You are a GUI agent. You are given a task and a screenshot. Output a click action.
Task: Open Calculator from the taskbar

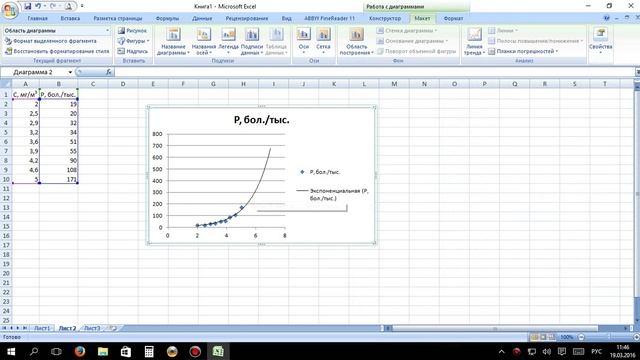click(x=149, y=351)
